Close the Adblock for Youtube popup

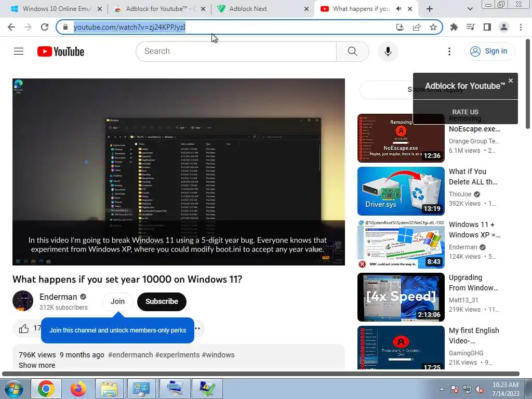point(511,81)
